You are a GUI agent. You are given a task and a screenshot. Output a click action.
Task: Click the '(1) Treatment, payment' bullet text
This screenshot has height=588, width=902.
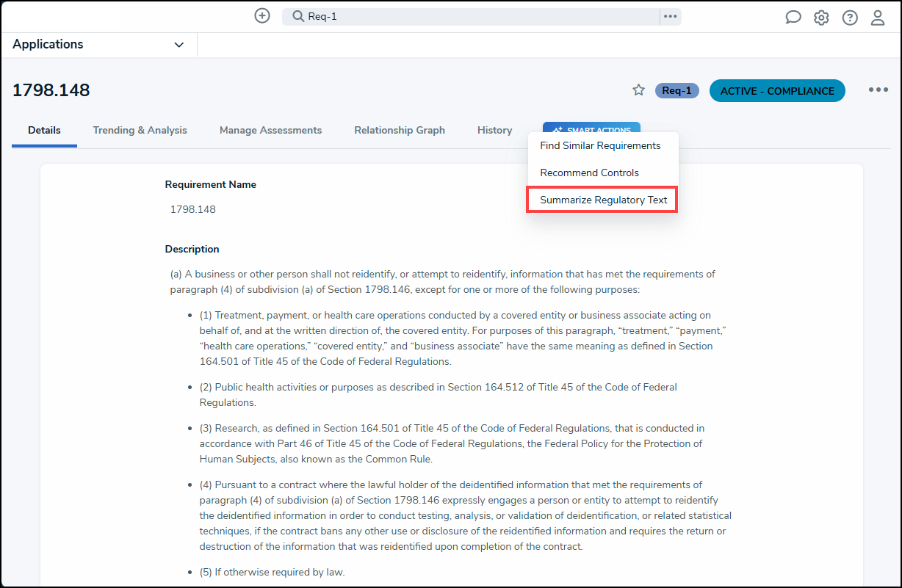point(463,338)
